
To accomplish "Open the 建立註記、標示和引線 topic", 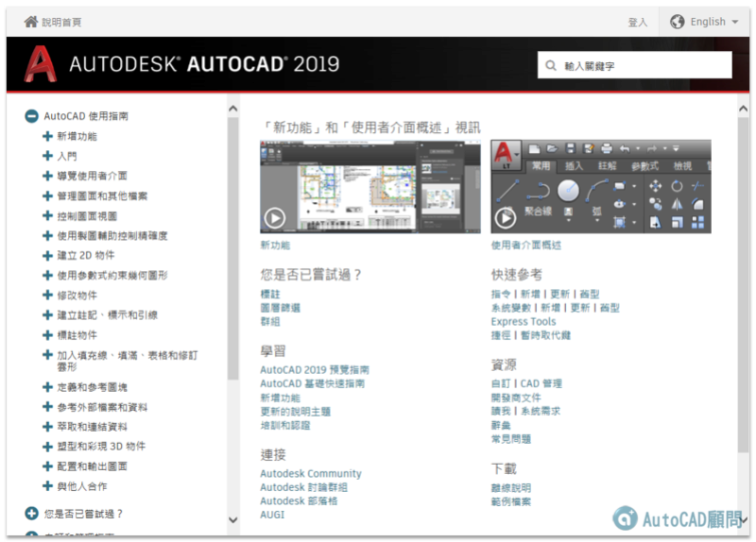I will click(108, 315).
